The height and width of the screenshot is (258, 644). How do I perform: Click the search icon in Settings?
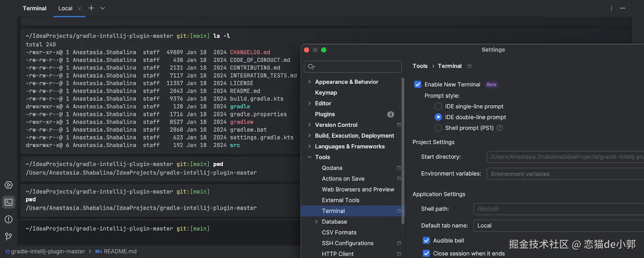pyautogui.click(x=311, y=67)
